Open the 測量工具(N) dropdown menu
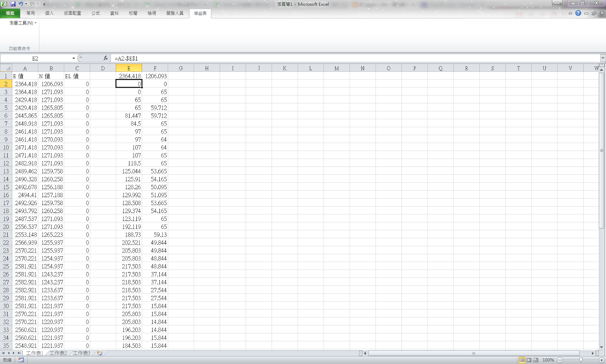This screenshot has width=606, height=364. 23,23
